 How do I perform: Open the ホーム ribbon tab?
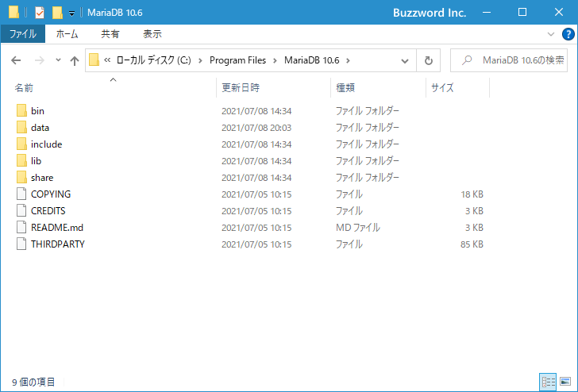tap(67, 34)
